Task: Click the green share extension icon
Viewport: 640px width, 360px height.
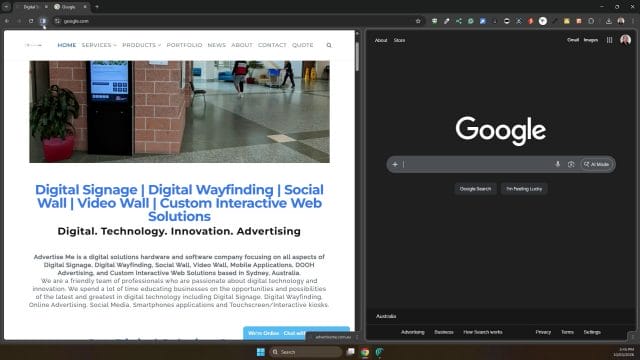Action: point(459,21)
